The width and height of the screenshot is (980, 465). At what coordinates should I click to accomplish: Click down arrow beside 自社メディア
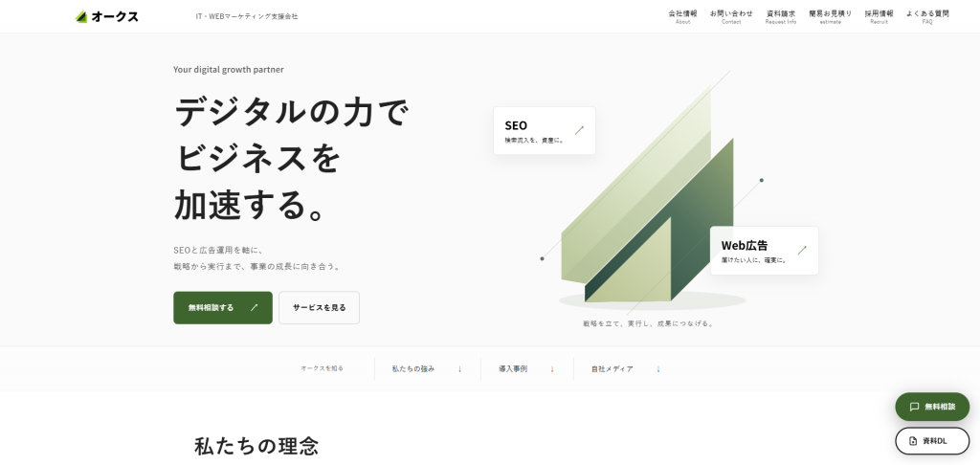point(658,368)
